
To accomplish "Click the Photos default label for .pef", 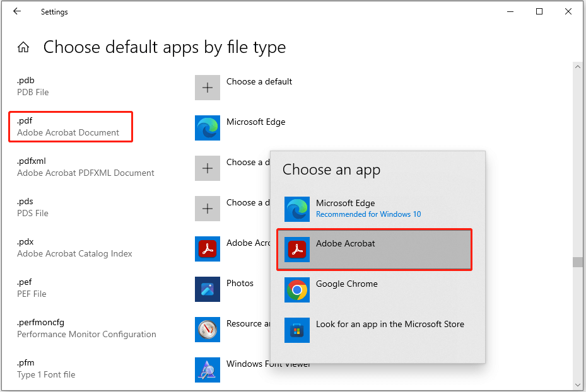I will click(240, 284).
